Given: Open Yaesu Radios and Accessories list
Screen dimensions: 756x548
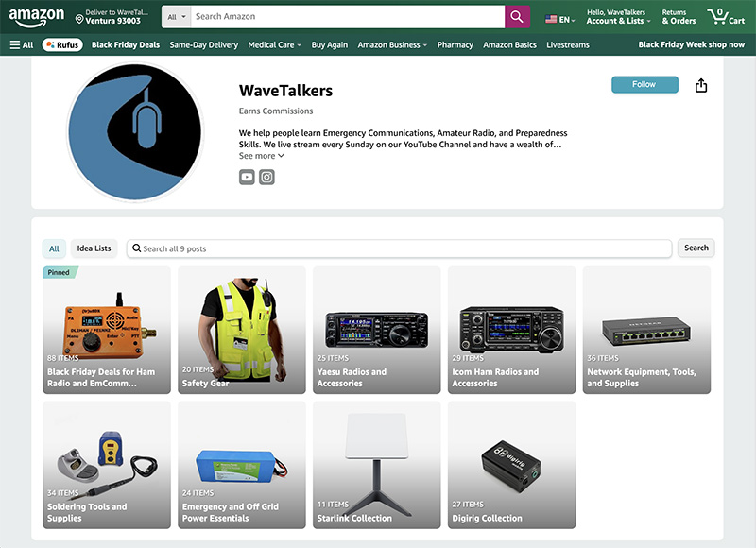Looking at the screenshot, I should pyautogui.click(x=376, y=330).
